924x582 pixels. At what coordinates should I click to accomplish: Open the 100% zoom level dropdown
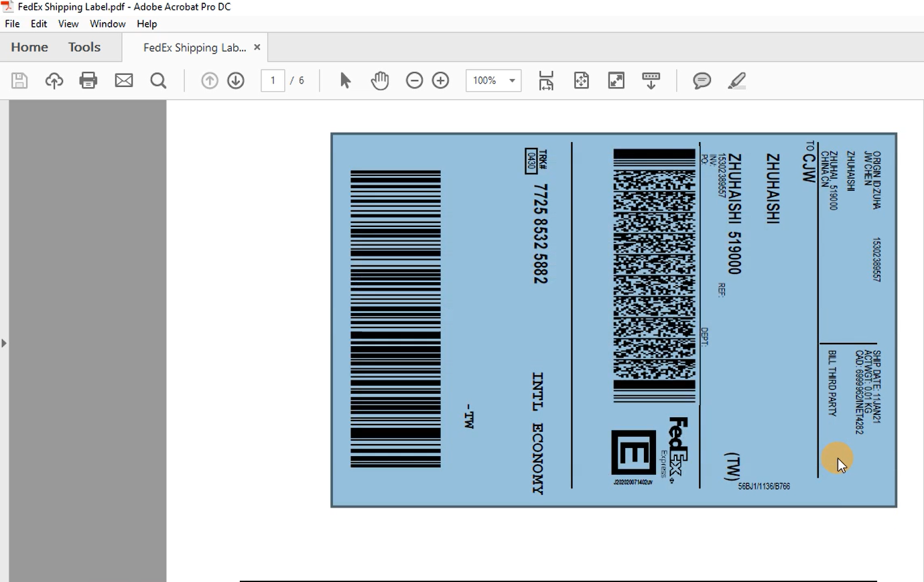tap(494, 80)
